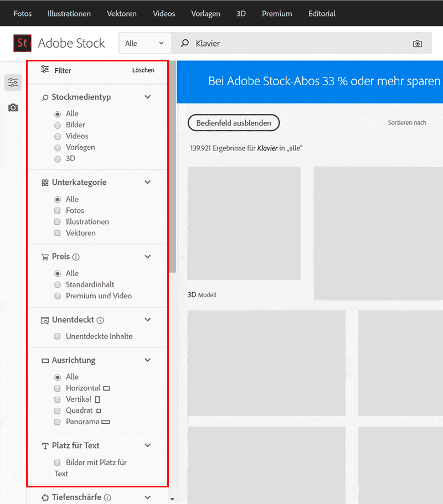Image resolution: width=443 pixels, height=504 pixels.
Task: Open the Alle search category dropdown
Action: point(145,43)
